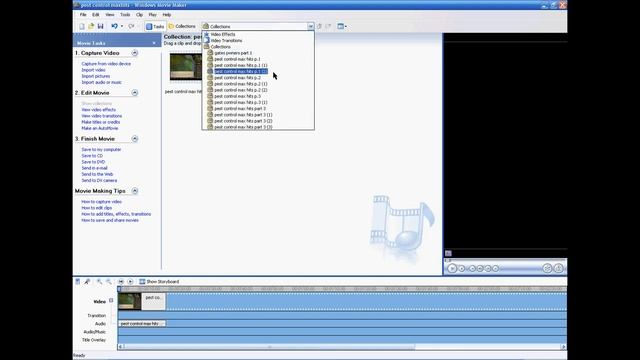The height and width of the screenshot is (360, 640).
Task: Click Show Storyboard button
Action: (159, 281)
